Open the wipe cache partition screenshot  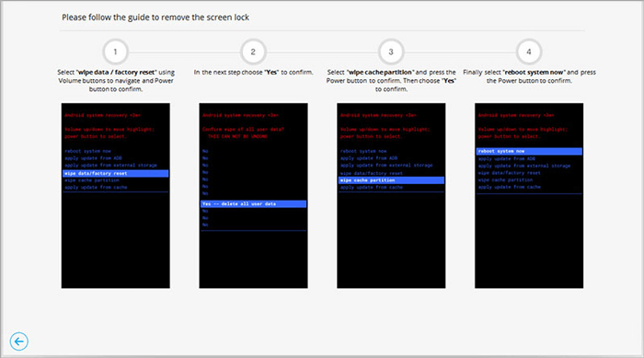click(391, 196)
